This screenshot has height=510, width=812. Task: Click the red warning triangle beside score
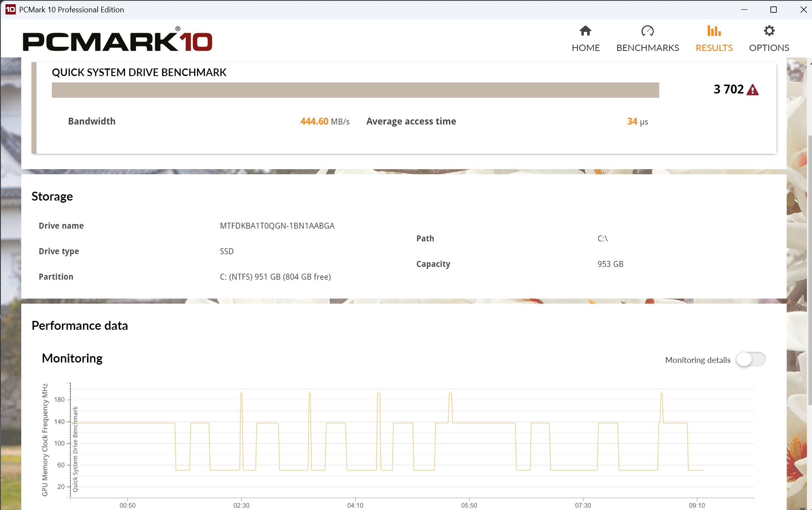[x=753, y=90]
